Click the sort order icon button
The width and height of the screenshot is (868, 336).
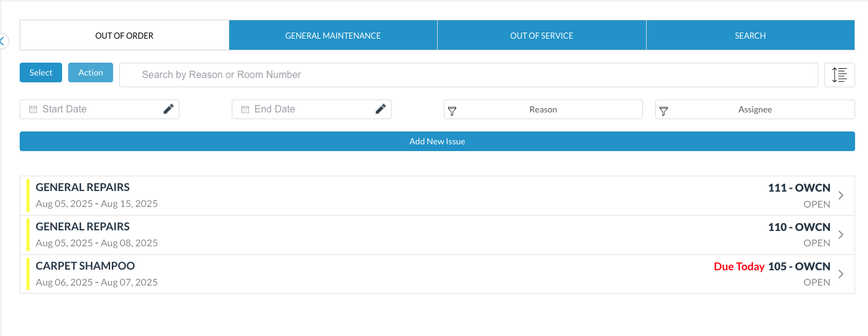[839, 75]
